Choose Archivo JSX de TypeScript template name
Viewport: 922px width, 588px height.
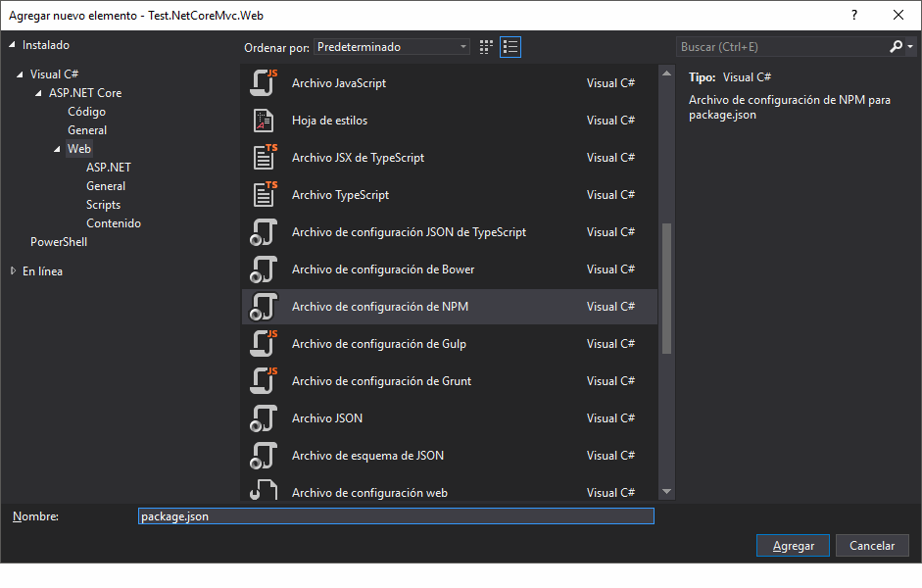point(358,158)
